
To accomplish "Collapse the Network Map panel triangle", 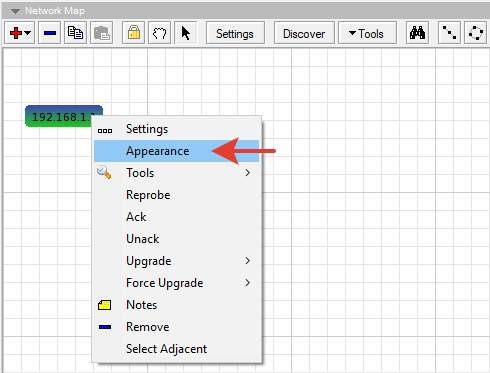I will pyautogui.click(x=15, y=11).
